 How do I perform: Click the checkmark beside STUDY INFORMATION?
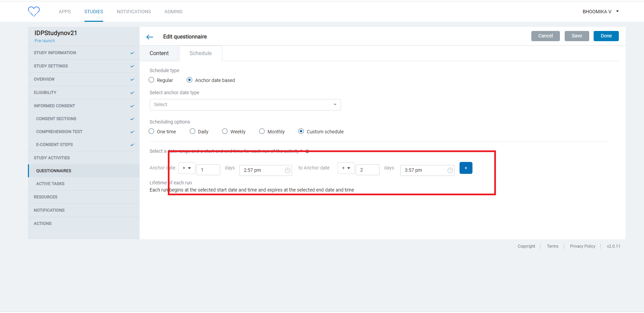pos(132,53)
